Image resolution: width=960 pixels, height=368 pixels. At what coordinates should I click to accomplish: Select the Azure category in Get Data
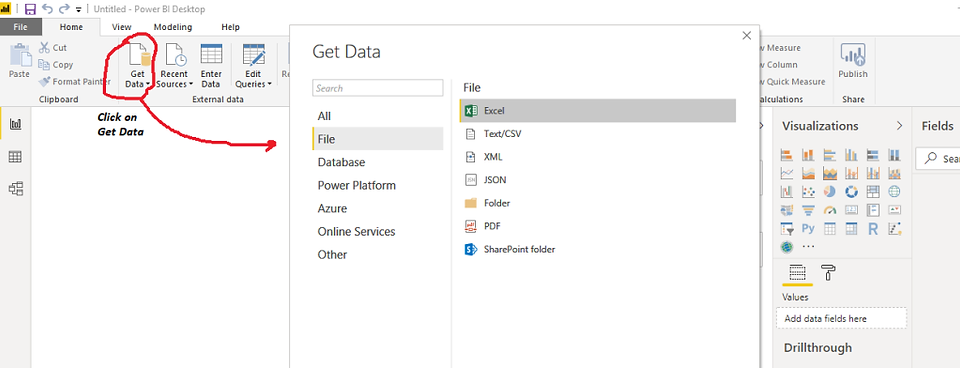377,208
